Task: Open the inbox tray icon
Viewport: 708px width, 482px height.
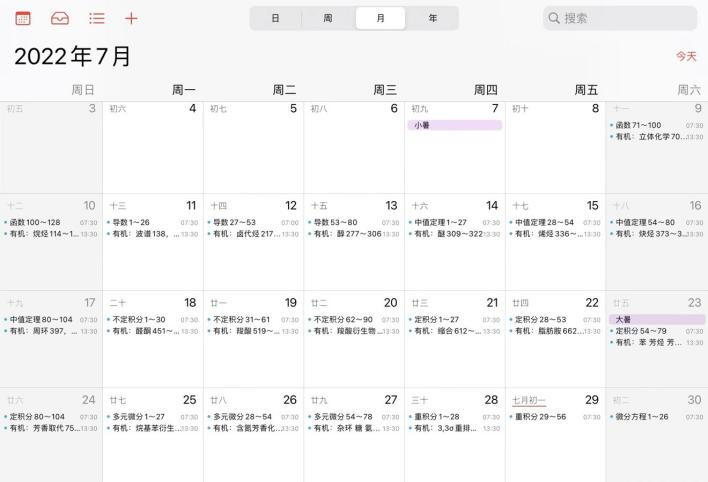Action: [60, 18]
